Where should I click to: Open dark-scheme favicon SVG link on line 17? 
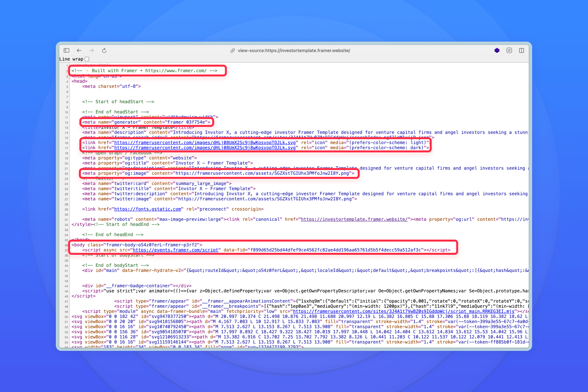click(205, 148)
